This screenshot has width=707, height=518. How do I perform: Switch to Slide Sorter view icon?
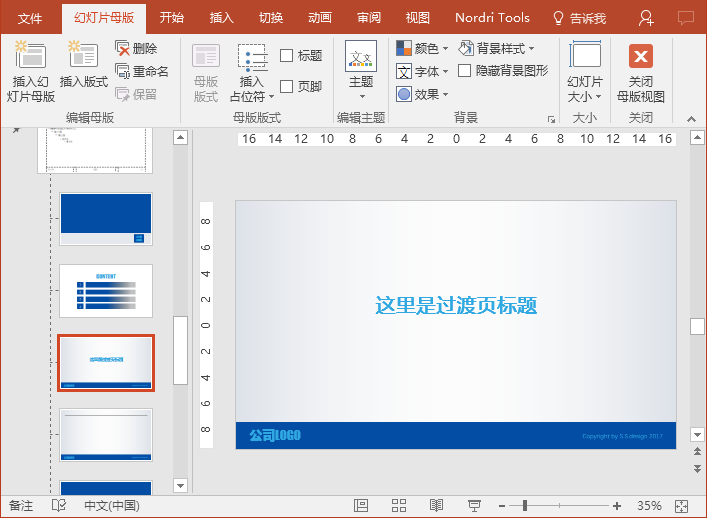[399, 505]
